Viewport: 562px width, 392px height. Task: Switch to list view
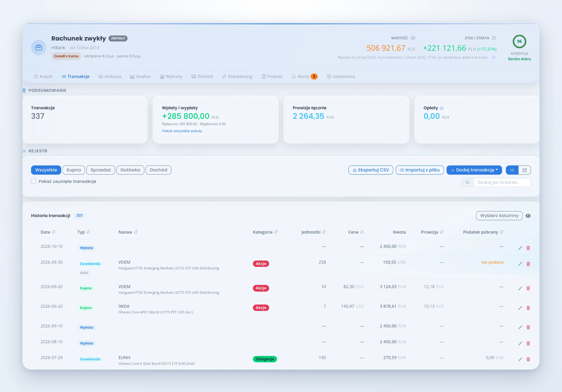point(512,170)
